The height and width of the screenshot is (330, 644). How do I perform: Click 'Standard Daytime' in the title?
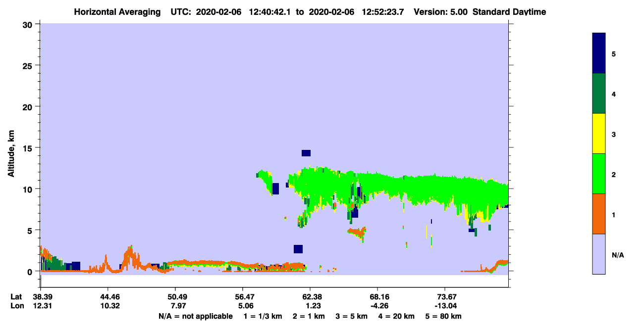[x=509, y=12]
